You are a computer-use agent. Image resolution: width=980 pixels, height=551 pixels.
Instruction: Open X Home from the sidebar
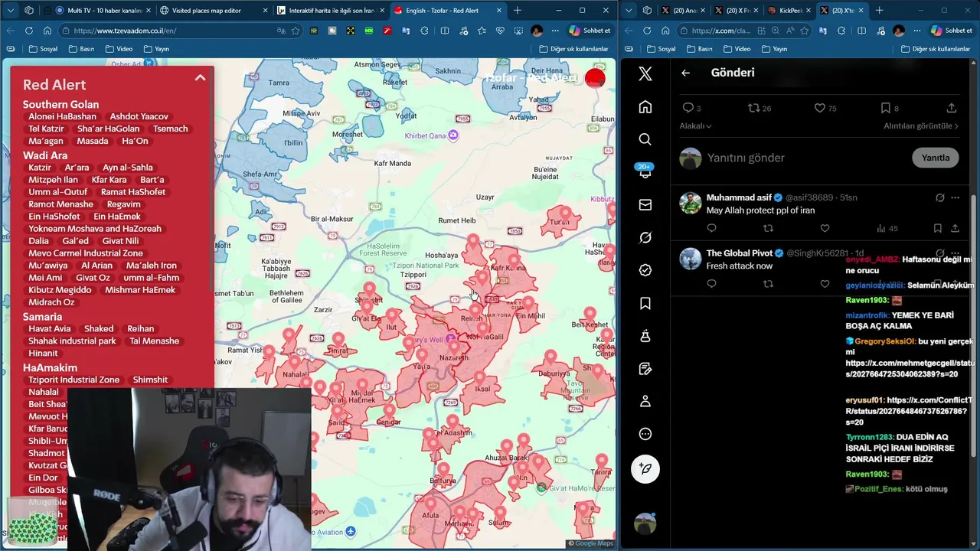click(645, 106)
